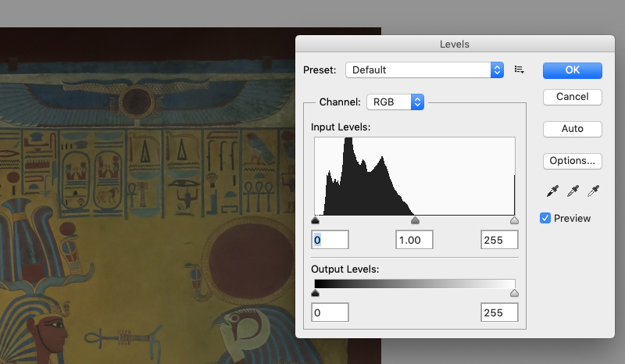Select the white point eyedropper

point(593,191)
